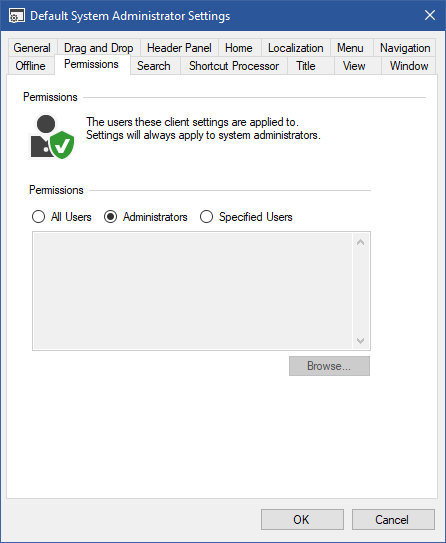The image size is (446, 543).
Task: Select the Administrators radio option
Action: (x=110, y=217)
